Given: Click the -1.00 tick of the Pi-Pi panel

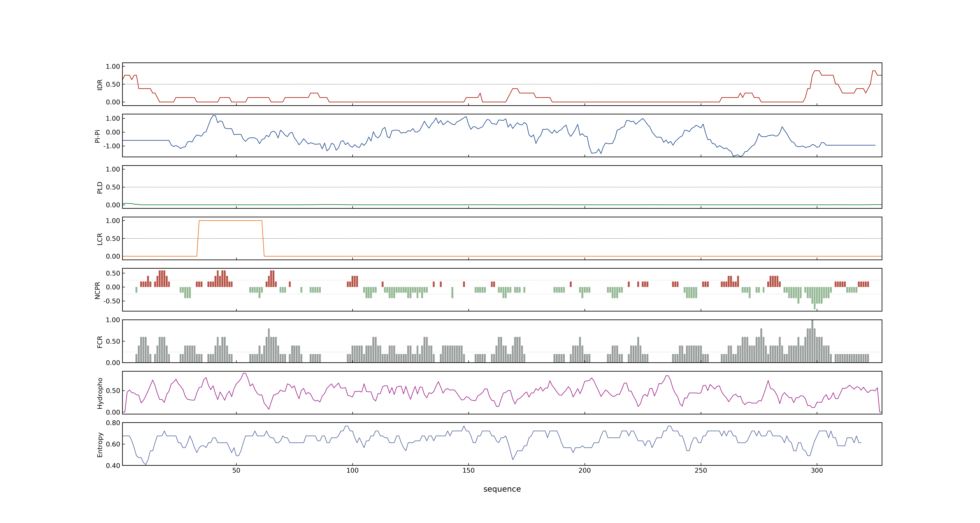Looking at the screenshot, I should (112, 146).
